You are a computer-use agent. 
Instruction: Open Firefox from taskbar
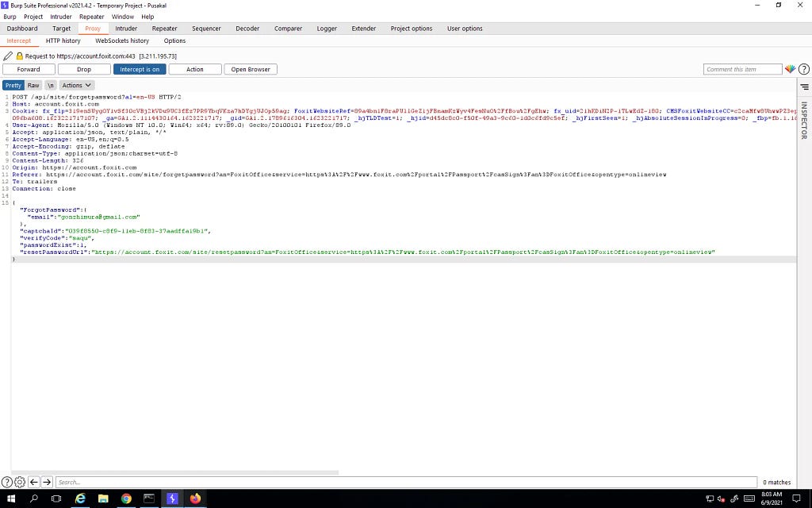tap(195, 498)
